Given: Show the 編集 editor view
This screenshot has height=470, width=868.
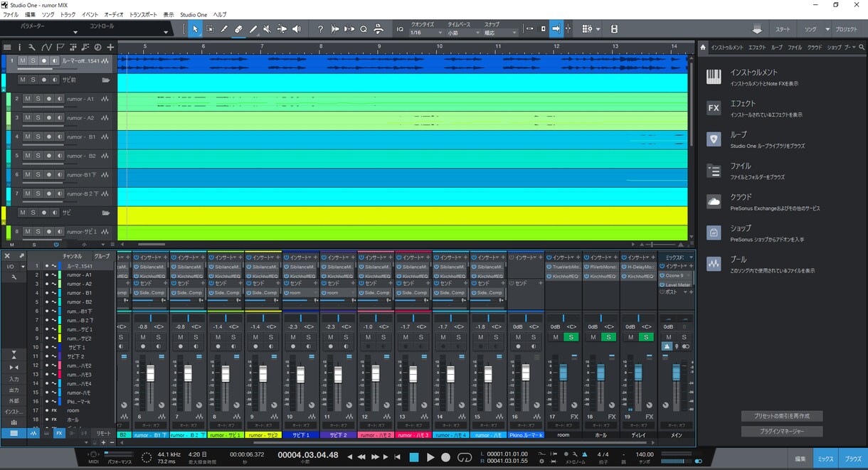Looking at the screenshot, I should coord(800,459).
